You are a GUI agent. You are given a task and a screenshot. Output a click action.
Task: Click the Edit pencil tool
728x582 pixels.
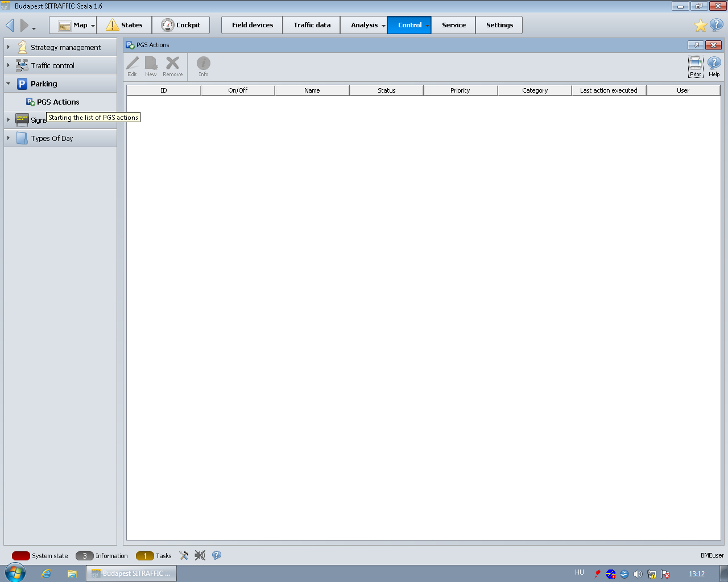[132, 66]
